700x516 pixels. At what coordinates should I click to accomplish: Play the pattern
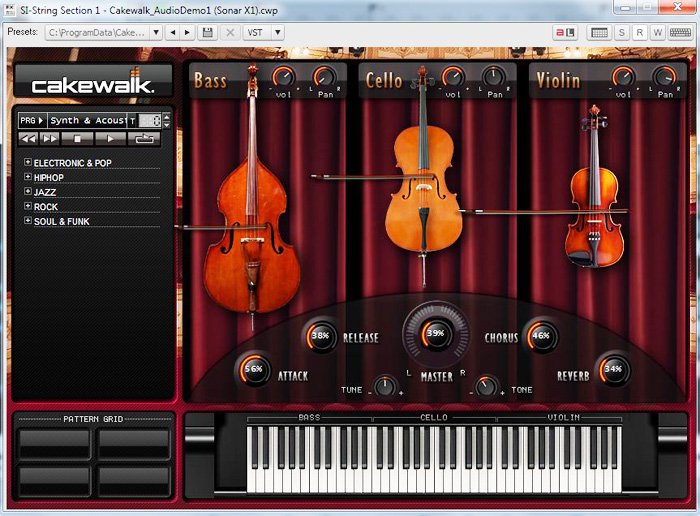(x=110, y=139)
